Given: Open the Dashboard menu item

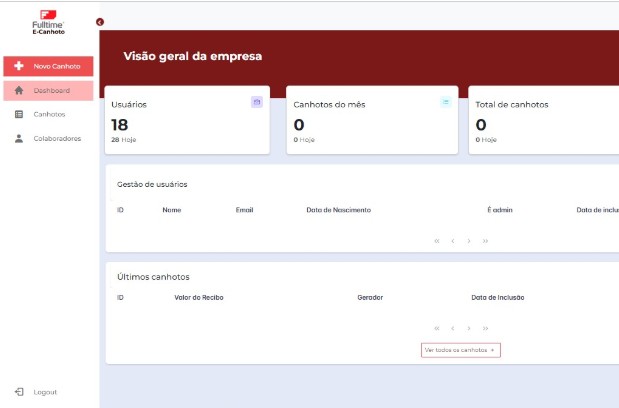Looking at the screenshot, I should (x=48, y=90).
